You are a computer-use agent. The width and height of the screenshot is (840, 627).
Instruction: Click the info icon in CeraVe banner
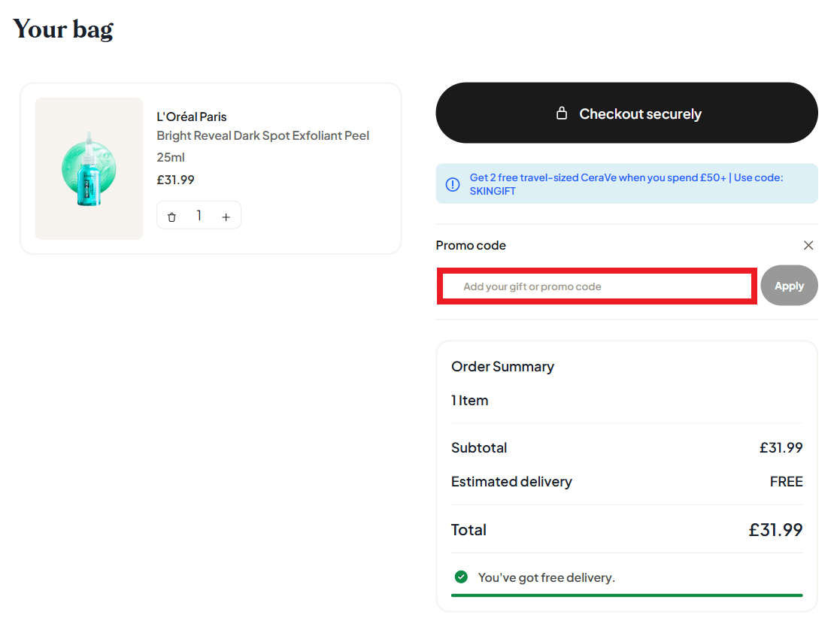click(x=453, y=184)
